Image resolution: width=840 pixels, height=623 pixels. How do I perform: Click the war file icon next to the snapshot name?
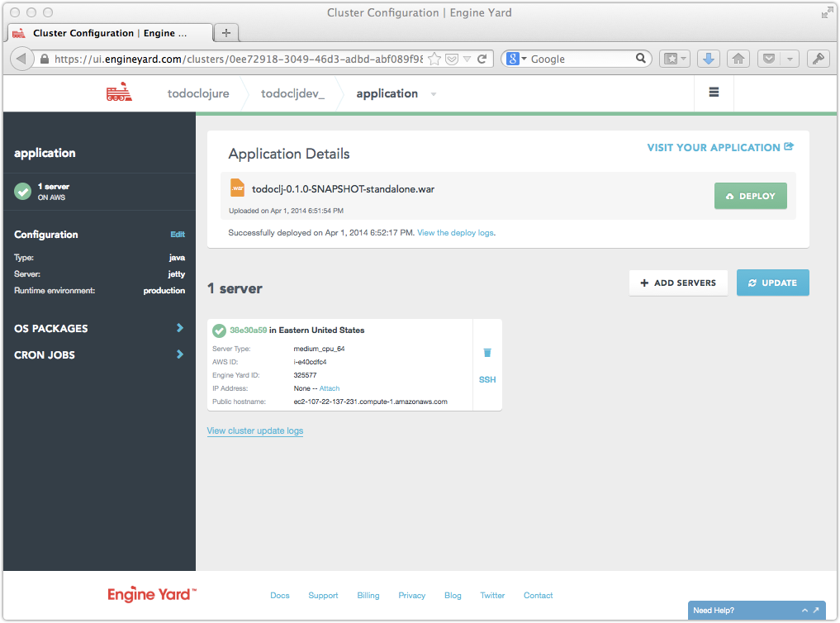pyautogui.click(x=238, y=187)
